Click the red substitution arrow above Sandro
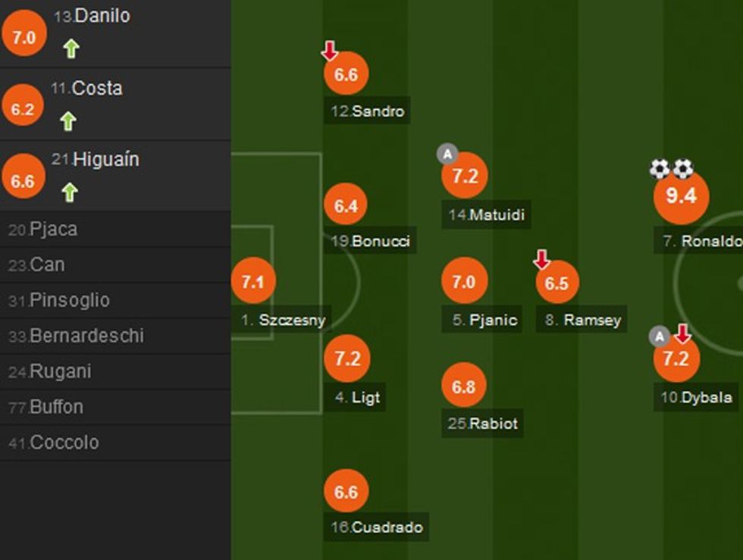This screenshot has height=560, width=743. (329, 52)
